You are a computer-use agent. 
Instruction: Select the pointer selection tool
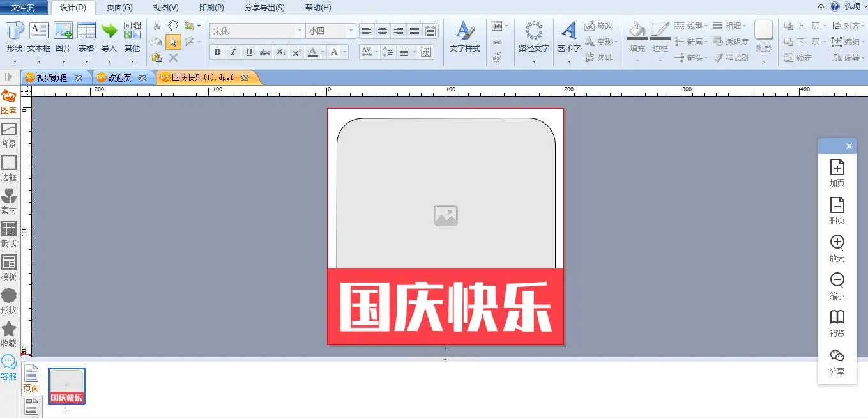coord(172,42)
